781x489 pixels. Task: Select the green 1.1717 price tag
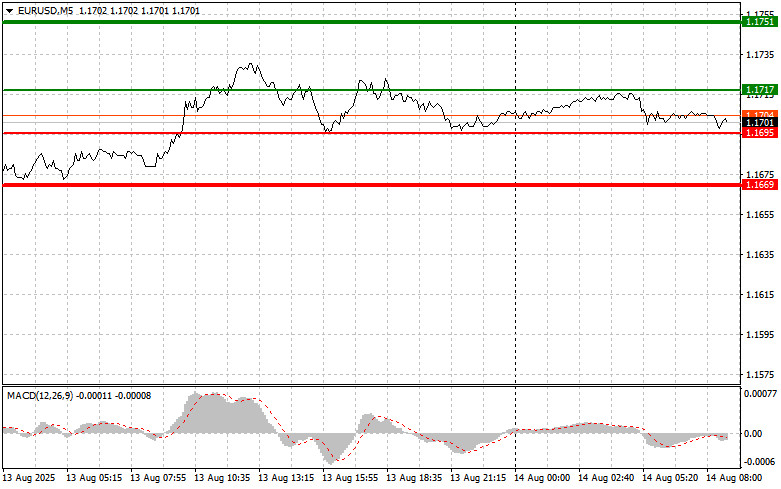755,90
